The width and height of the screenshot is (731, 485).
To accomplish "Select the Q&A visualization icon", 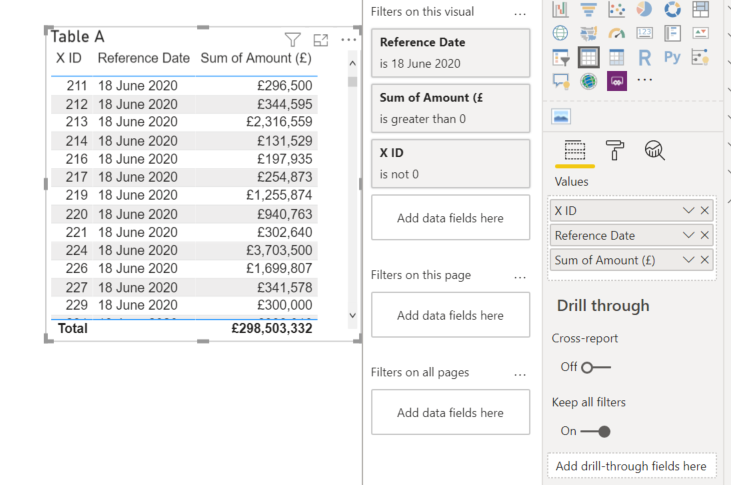I will 561,82.
